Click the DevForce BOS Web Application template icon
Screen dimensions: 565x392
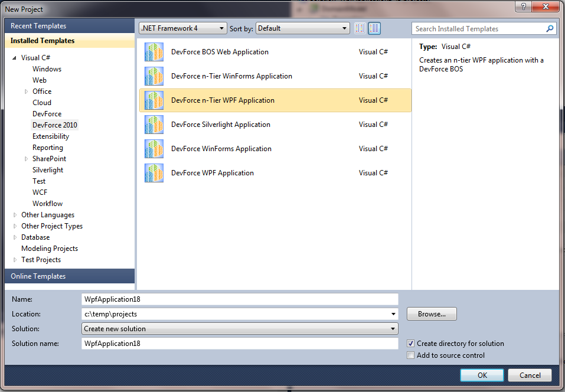coord(154,52)
